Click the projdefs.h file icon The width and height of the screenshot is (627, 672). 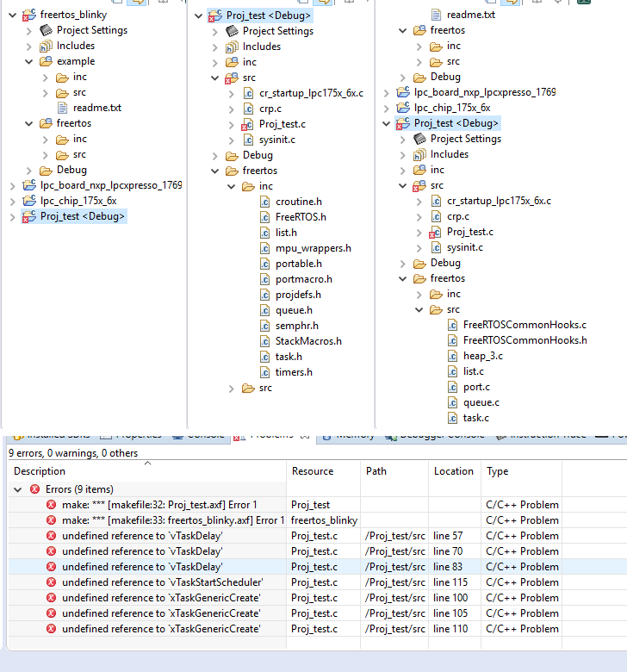[x=265, y=295]
